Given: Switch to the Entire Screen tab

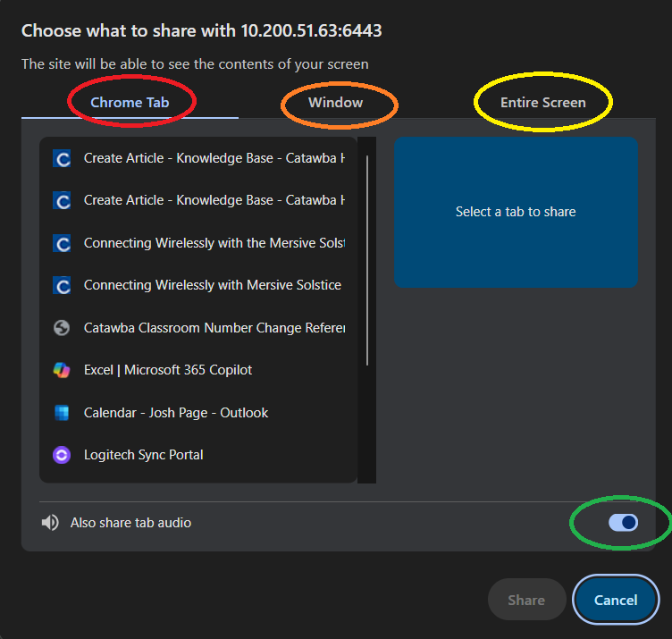Looking at the screenshot, I should [x=542, y=102].
